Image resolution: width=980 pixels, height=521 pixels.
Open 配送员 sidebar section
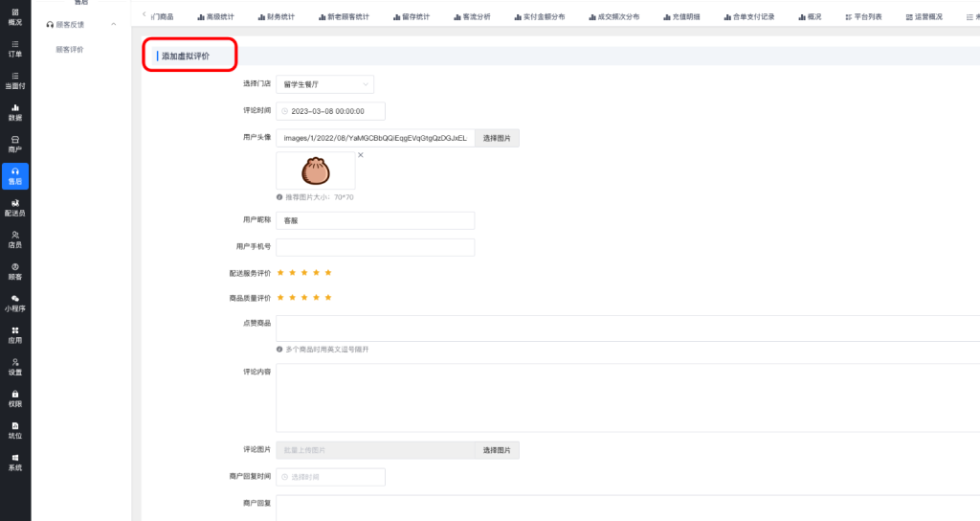pos(15,207)
